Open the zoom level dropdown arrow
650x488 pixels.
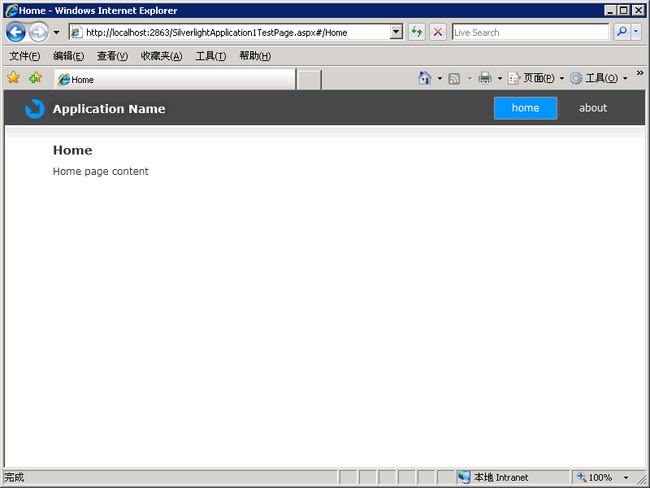(x=626, y=478)
